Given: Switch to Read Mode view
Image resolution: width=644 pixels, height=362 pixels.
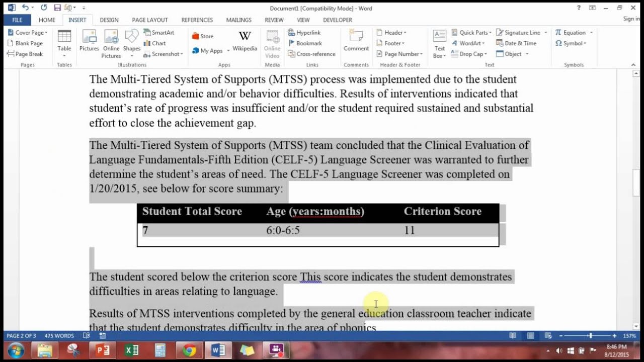Looking at the screenshot, I should point(513,335).
